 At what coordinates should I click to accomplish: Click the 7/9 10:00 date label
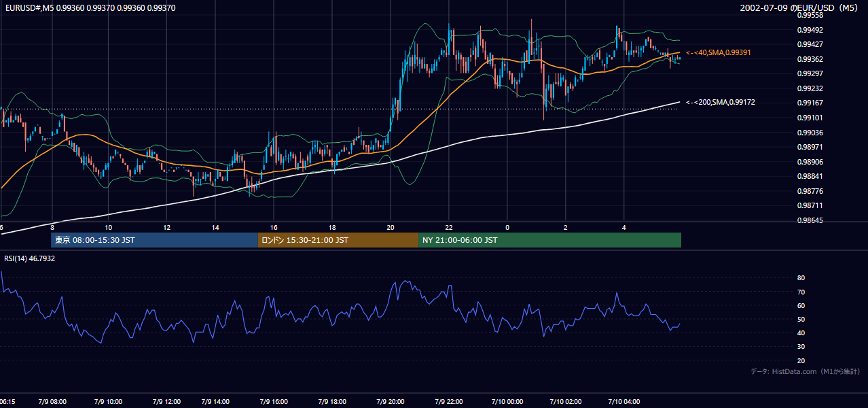coord(108,402)
